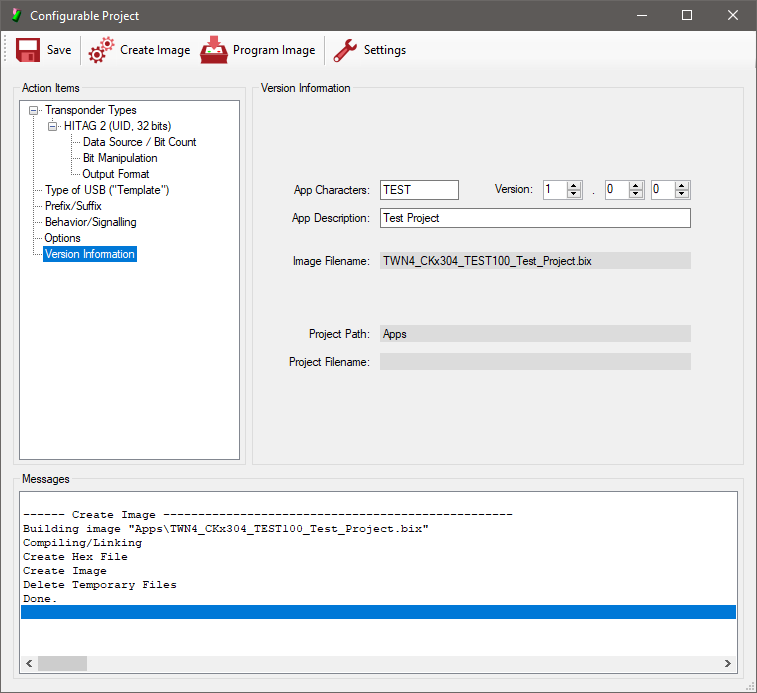Select the Behavior/Signalling tree item
The width and height of the screenshot is (757, 693).
(x=91, y=222)
